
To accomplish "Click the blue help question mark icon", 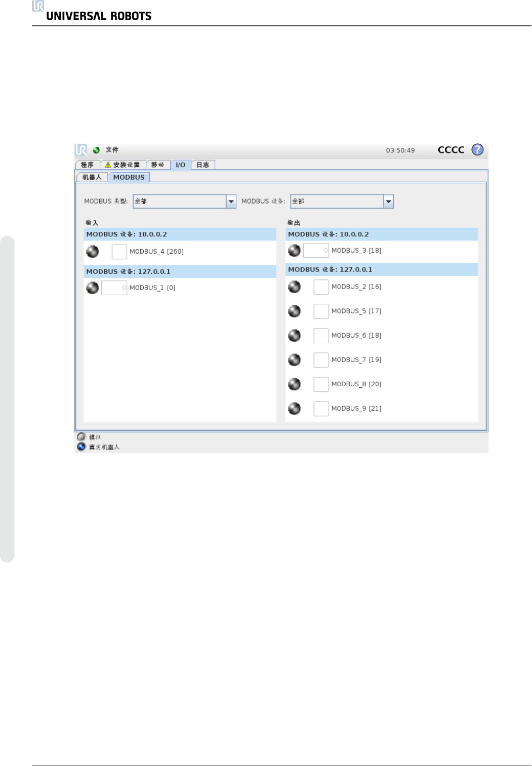I will (x=477, y=150).
